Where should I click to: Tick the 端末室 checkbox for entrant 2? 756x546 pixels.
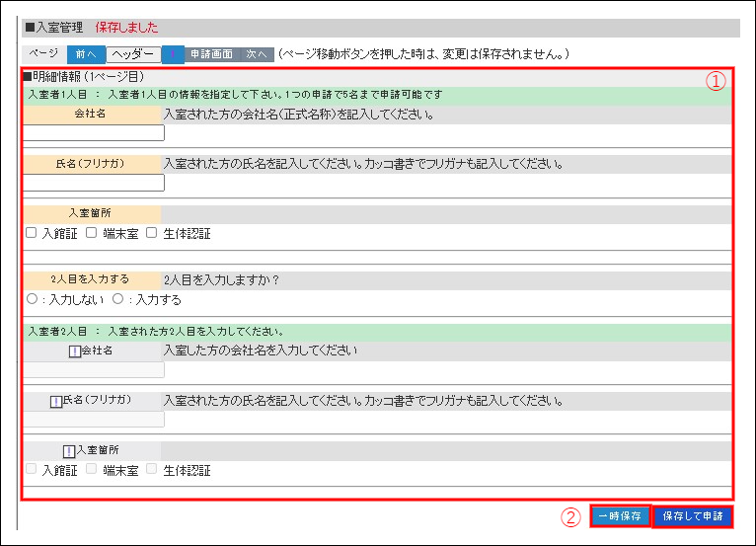(91, 469)
